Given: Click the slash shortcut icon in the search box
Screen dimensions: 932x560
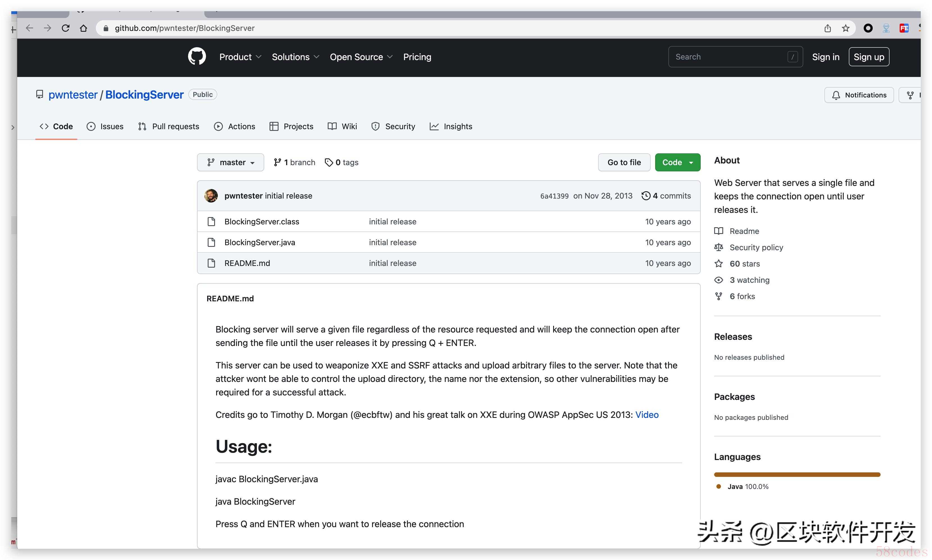Looking at the screenshot, I should (793, 57).
